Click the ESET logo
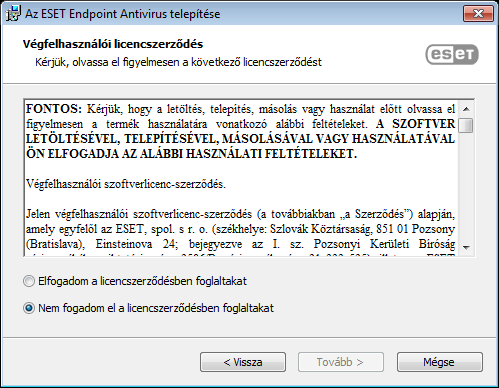This screenshot has width=499, height=388. [452, 54]
